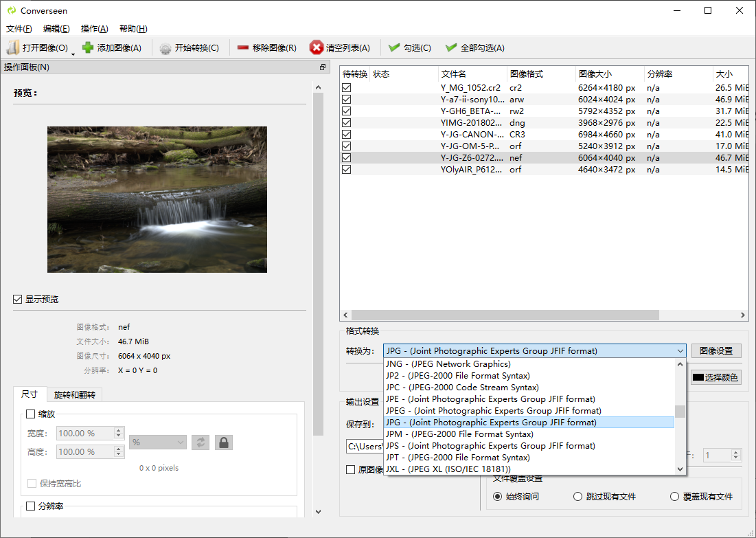Image resolution: width=756 pixels, height=538 pixels.
Task: Click the 勾选 green checkmark icon
Action: [x=394, y=47]
